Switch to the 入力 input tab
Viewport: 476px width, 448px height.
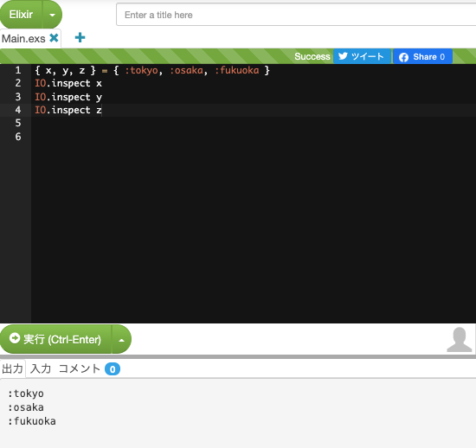41,368
